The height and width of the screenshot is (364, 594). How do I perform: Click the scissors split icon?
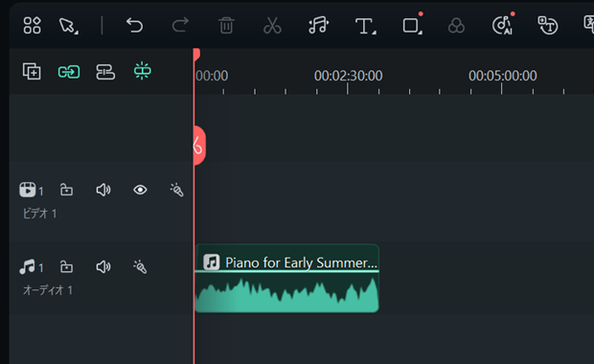point(272,25)
